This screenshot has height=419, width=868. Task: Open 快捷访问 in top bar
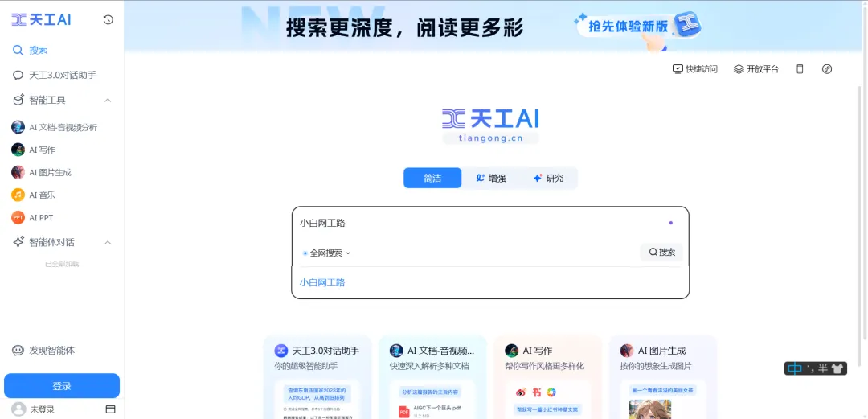[694, 69]
